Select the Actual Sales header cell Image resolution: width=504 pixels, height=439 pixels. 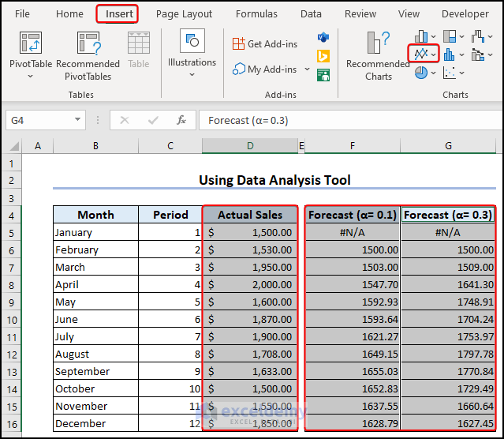pos(249,215)
